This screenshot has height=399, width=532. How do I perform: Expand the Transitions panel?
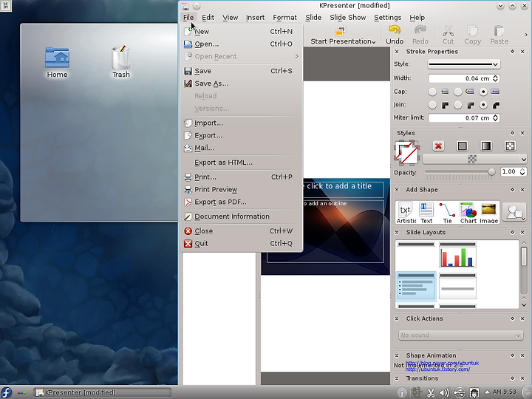(x=397, y=378)
